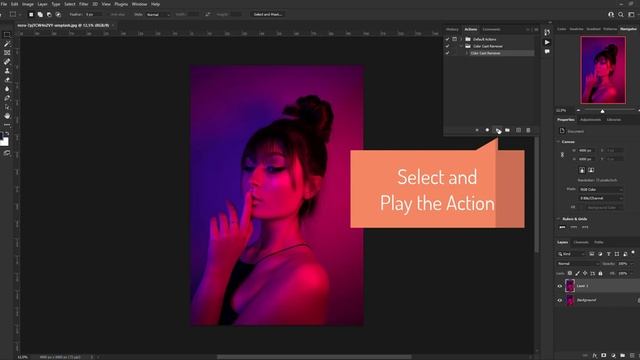
Task: Open the RGB Color mode dropdown
Action: (601, 189)
